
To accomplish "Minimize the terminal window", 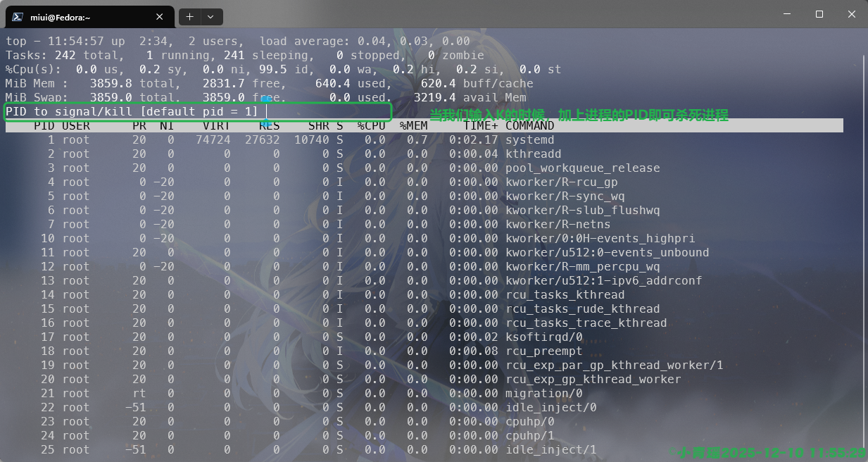I will [786, 14].
